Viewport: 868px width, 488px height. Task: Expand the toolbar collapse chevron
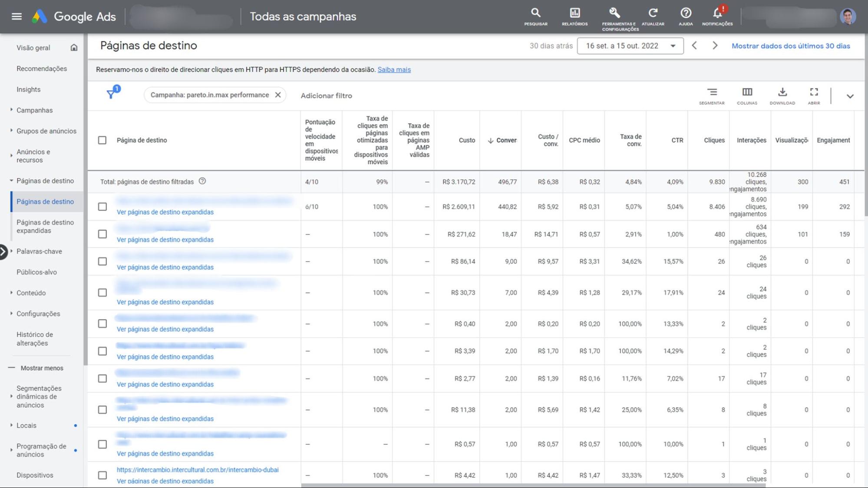coord(850,96)
